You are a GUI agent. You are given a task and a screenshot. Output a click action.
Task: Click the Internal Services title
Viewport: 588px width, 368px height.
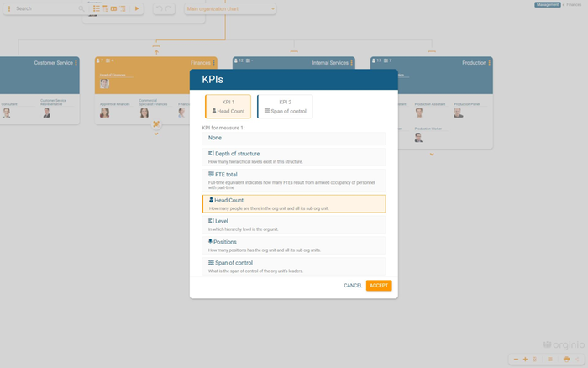[x=330, y=63]
